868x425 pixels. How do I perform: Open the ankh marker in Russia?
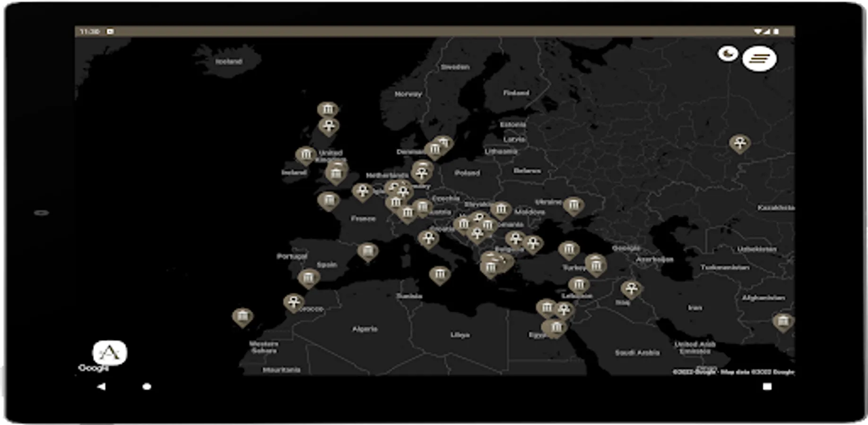[x=740, y=144]
